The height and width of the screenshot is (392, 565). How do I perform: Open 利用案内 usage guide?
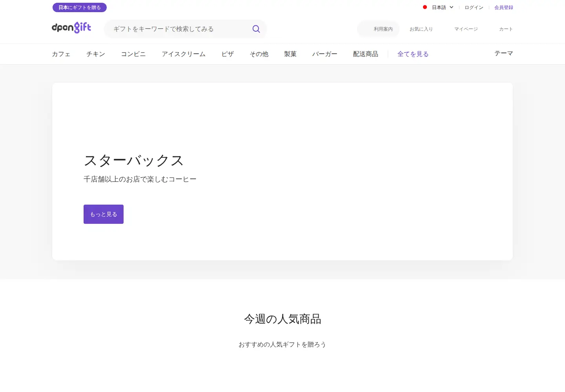coord(379,29)
